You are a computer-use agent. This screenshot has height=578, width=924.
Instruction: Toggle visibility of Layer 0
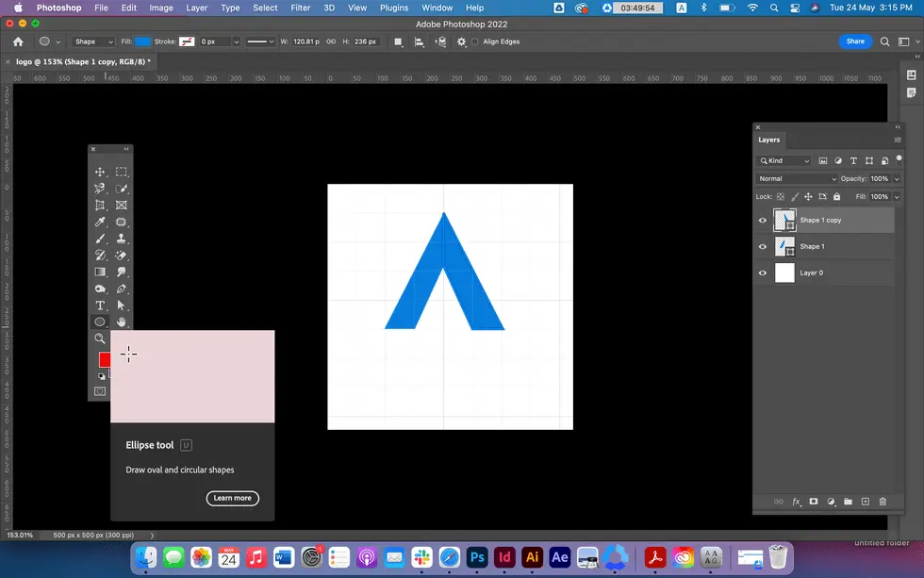point(763,273)
